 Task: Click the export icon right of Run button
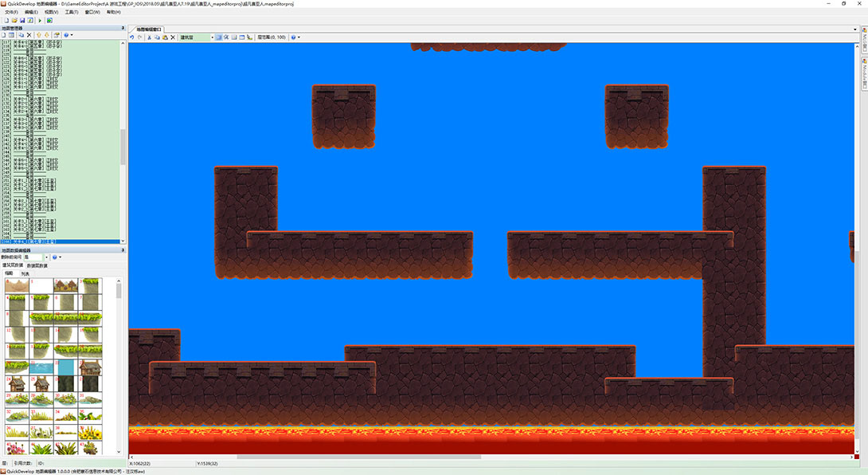50,21
